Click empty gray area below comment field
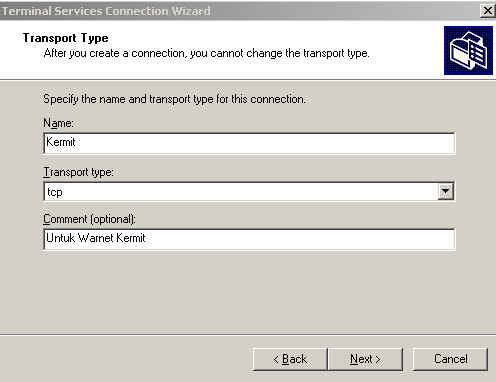This screenshot has width=496, height=382. 248,290
